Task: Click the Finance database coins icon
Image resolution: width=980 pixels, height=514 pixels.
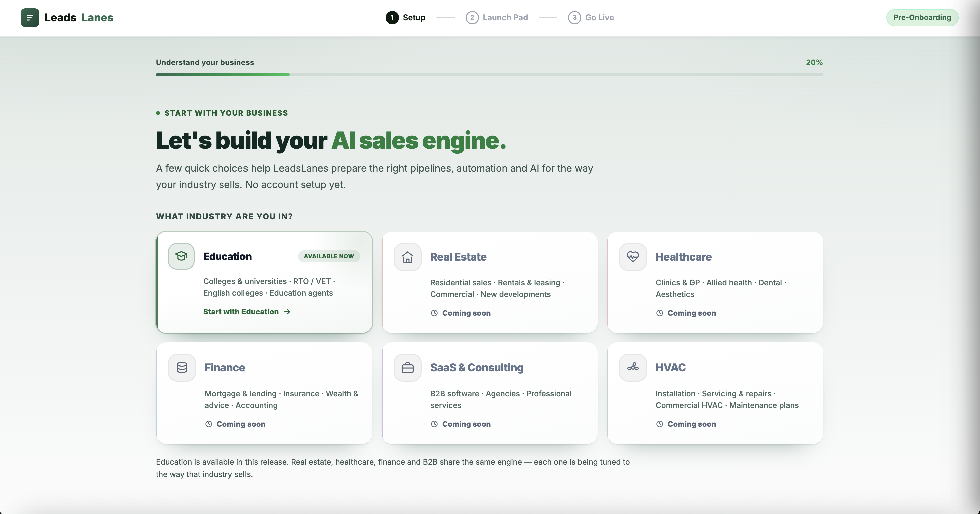Action: (x=182, y=368)
